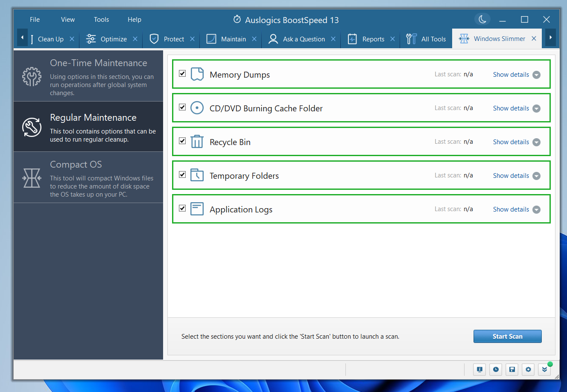The image size is (567, 392).
Task: Click the Compact OS compress icon
Action: [32, 178]
